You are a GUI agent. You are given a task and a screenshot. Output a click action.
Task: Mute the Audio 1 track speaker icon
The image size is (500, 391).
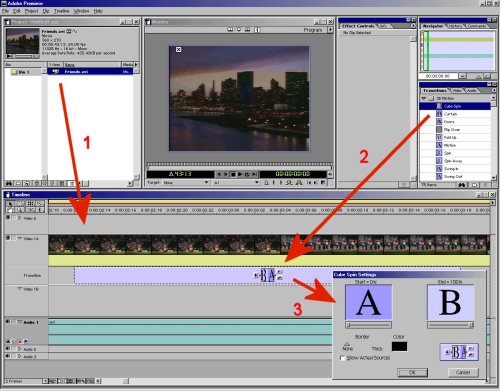(x=8, y=322)
